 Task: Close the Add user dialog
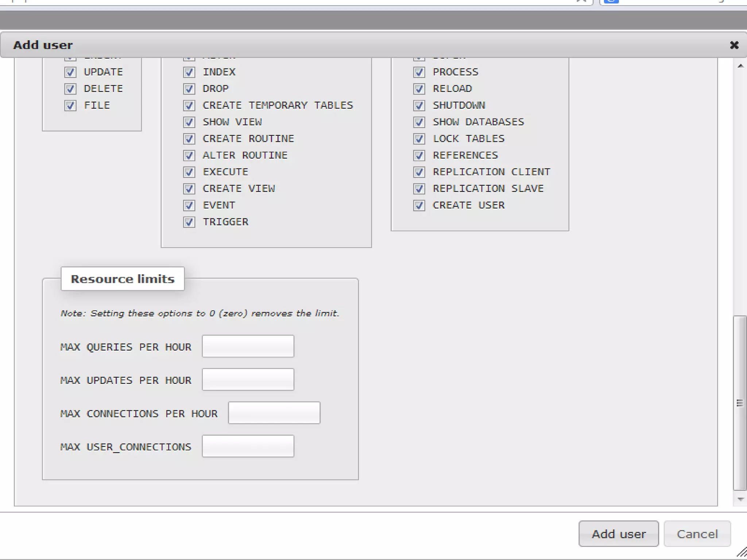point(734,45)
